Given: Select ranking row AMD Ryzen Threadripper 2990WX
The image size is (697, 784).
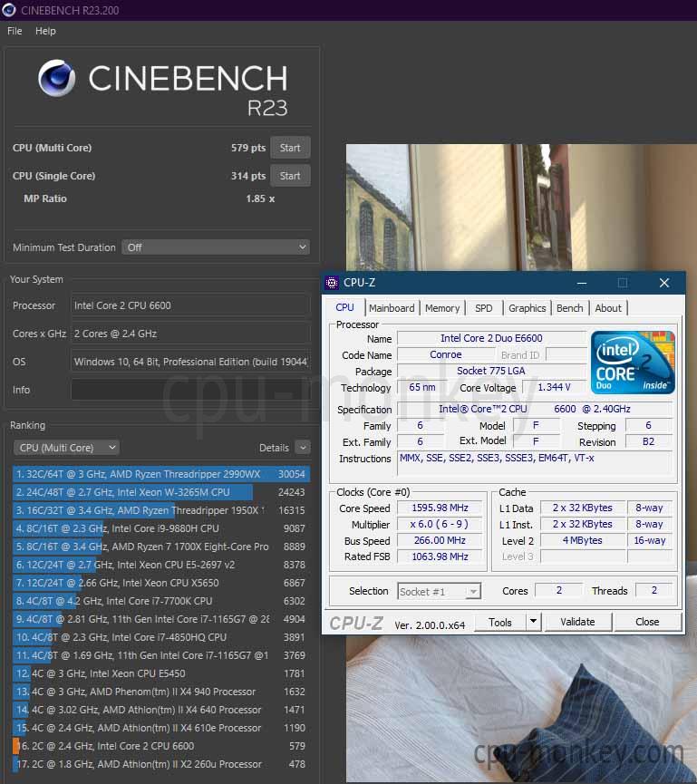Looking at the screenshot, I should [x=161, y=474].
